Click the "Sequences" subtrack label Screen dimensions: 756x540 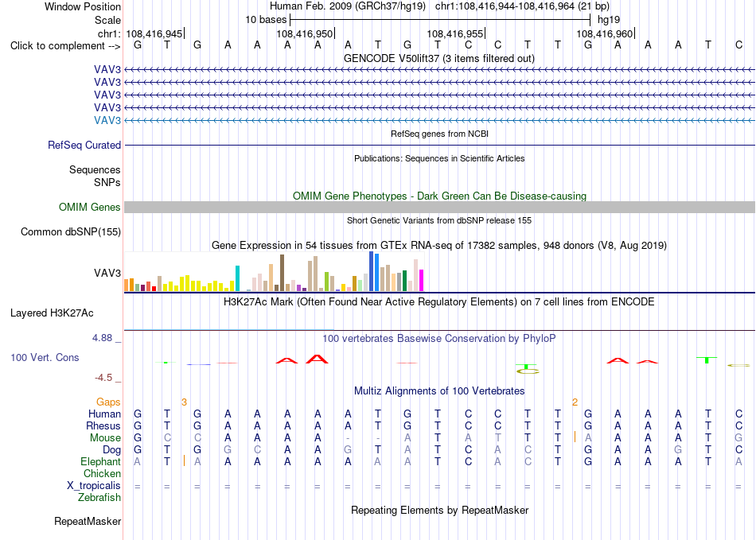click(95, 169)
